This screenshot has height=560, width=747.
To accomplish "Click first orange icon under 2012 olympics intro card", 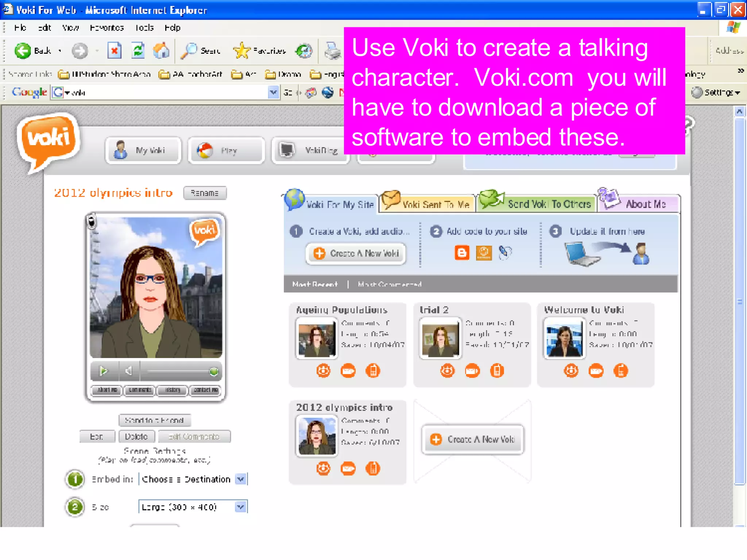I will tap(323, 468).
